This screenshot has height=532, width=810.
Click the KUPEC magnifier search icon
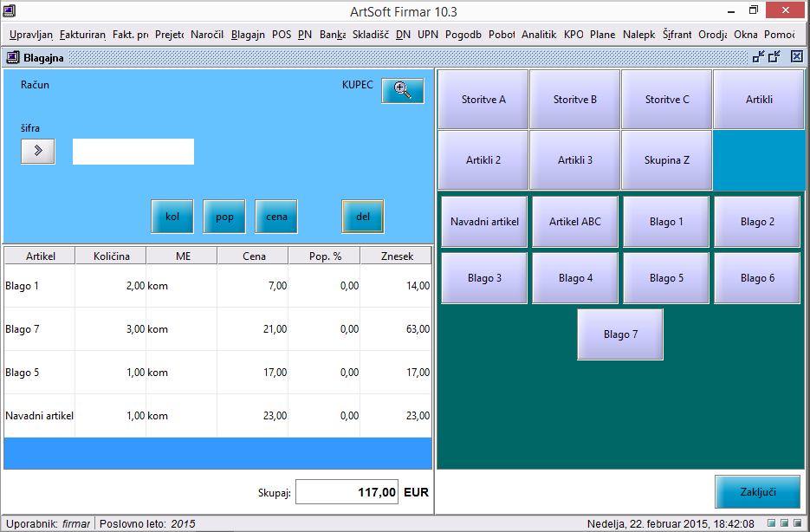[402, 90]
